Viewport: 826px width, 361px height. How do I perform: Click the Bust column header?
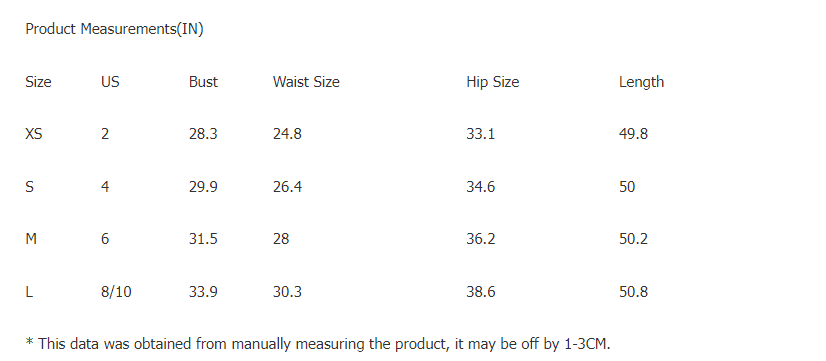tap(203, 82)
